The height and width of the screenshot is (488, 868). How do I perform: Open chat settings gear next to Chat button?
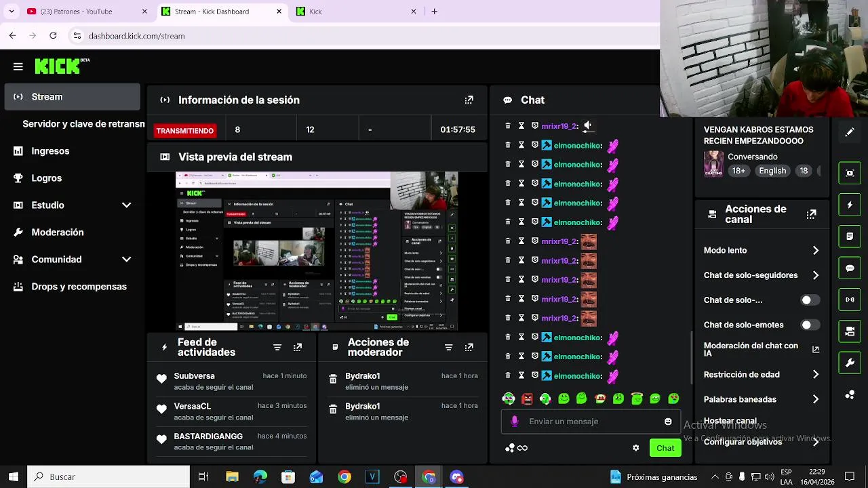point(635,448)
